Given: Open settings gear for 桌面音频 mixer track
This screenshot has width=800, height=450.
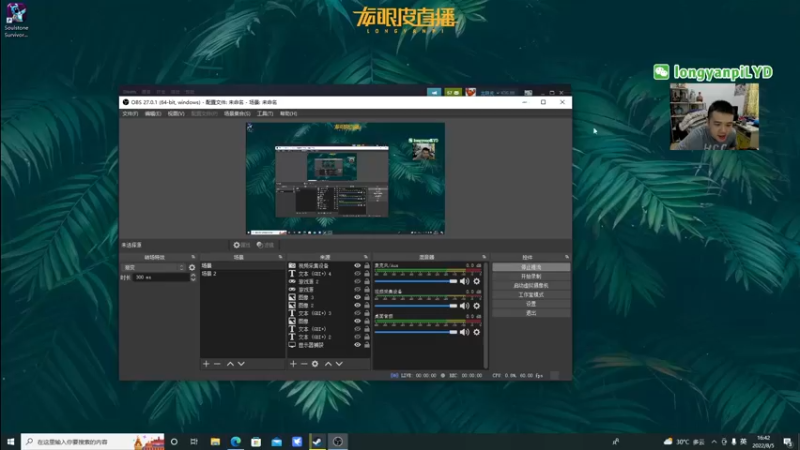Looking at the screenshot, I should click(477, 332).
